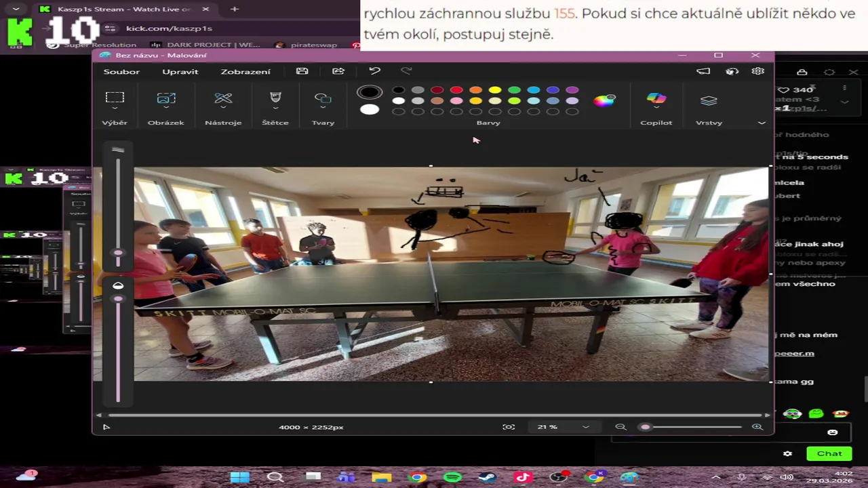Click the brush size slider handle
The image size is (868, 488).
(x=118, y=253)
